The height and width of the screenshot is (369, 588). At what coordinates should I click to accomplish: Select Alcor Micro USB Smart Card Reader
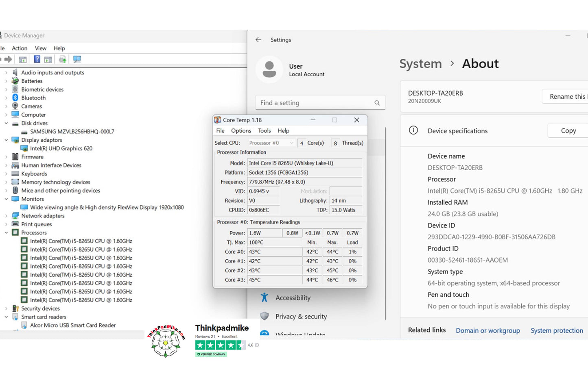pyautogui.click(x=73, y=325)
